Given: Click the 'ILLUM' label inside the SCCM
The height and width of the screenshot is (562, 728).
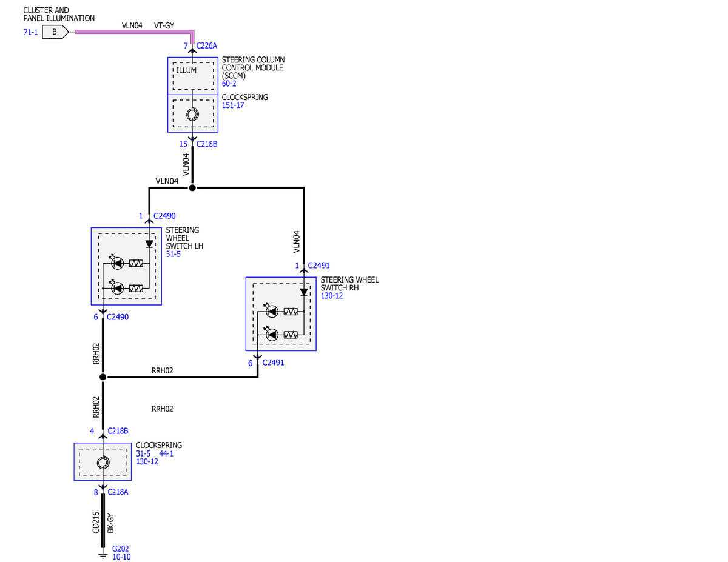Looking at the screenshot, I should pos(186,70).
